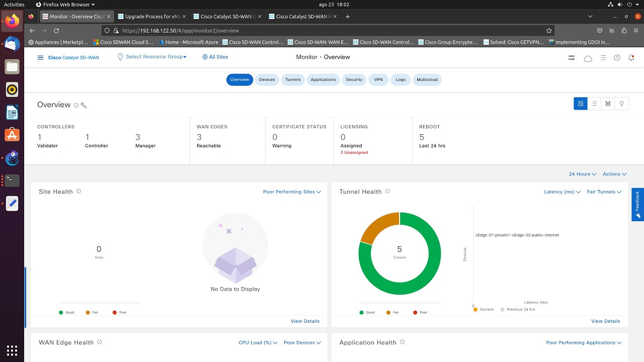This screenshot has width=644, height=362.
Task: Switch to the geographic map pin view
Action: pos(622,104)
